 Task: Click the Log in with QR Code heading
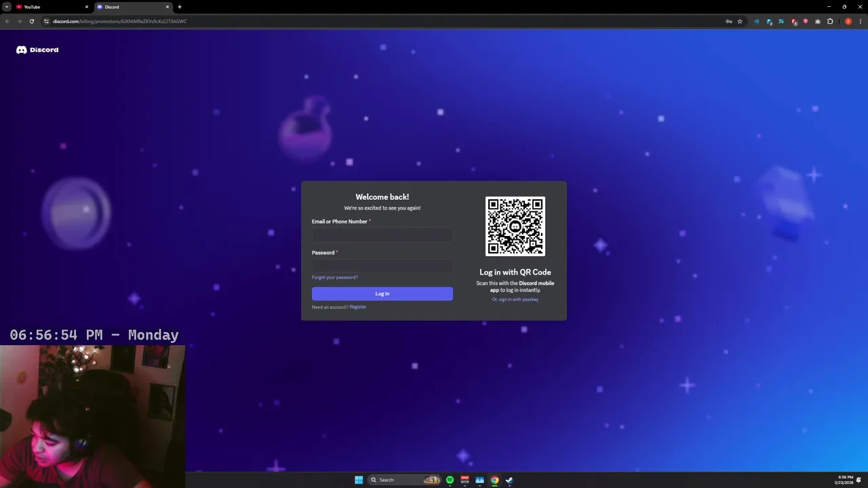[x=515, y=272]
